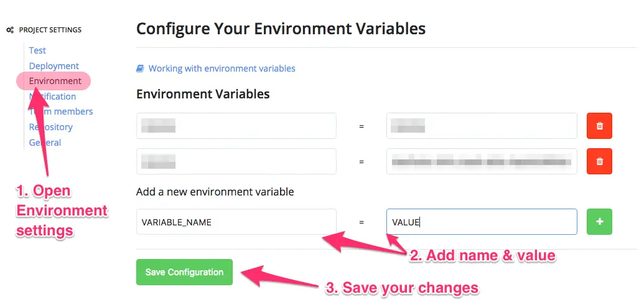Screen dimensions: 644x307
Task: Delete the first environment variable with trash icon
Action: click(599, 126)
